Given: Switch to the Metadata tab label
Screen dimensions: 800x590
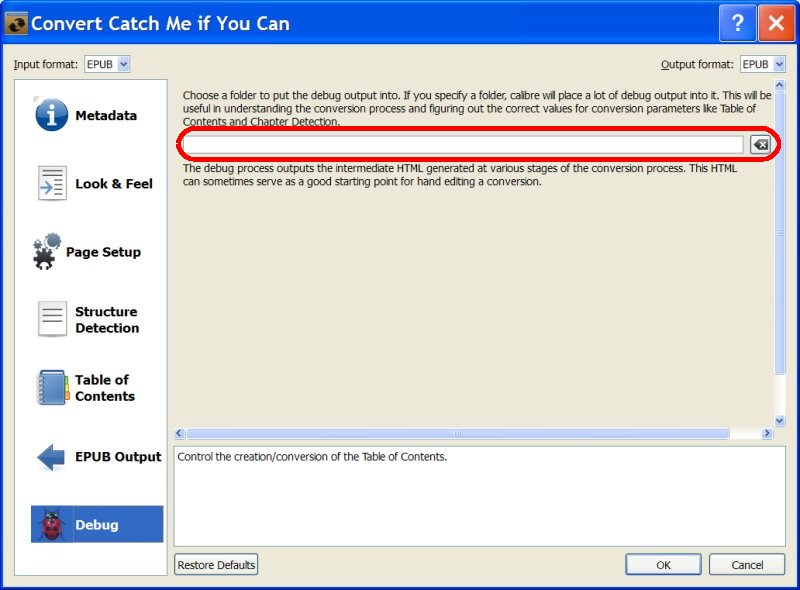Looking at the screenshot, I should (106, 115).
